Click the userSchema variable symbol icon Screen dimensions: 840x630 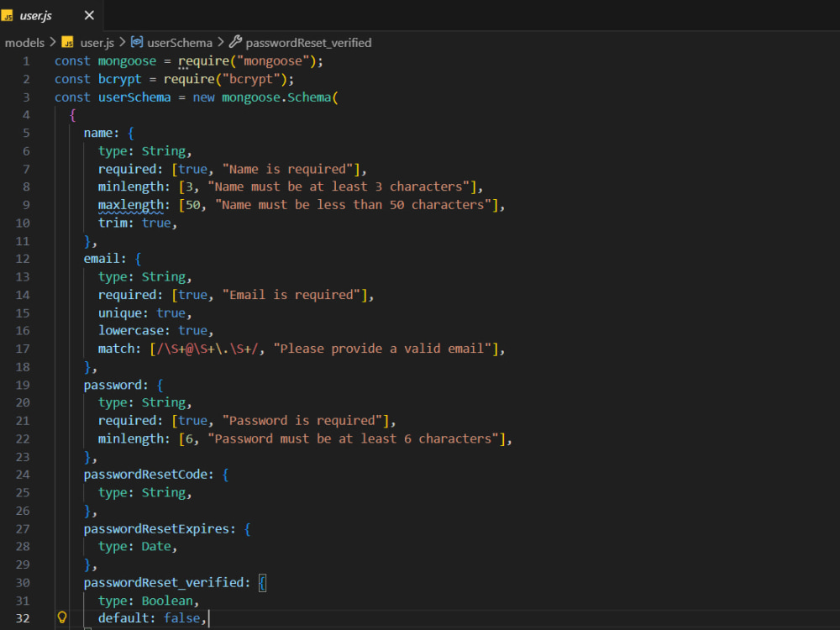coord(137,42)
